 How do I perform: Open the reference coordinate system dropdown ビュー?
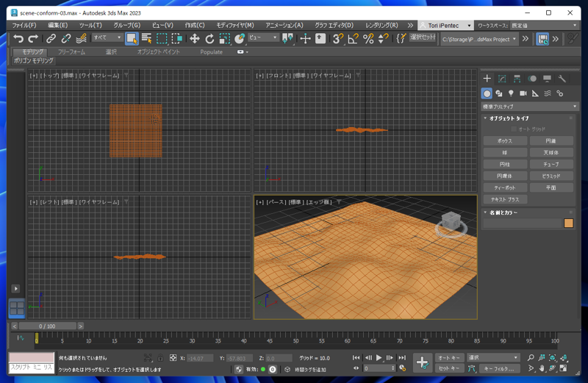263,37
